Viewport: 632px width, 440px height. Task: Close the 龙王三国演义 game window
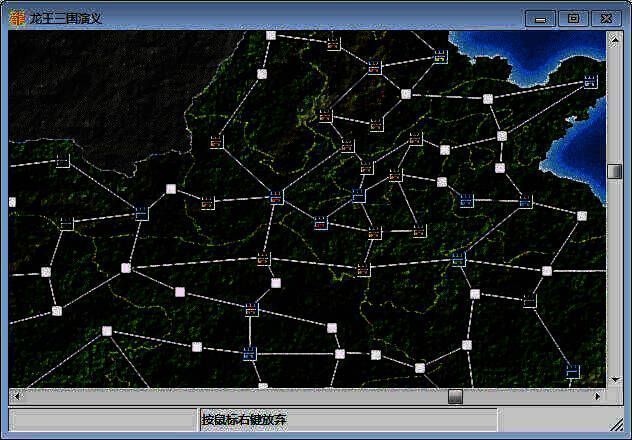pos(606,18)
